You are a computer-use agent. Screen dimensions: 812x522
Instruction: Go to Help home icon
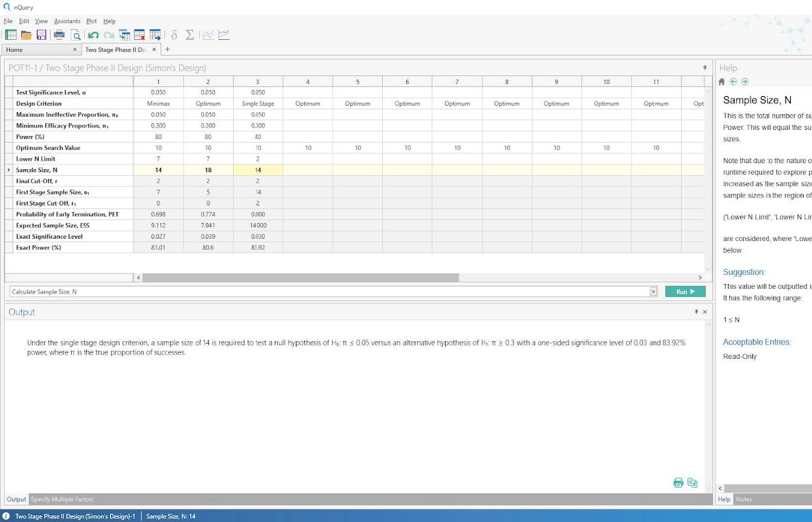[721, 82]
